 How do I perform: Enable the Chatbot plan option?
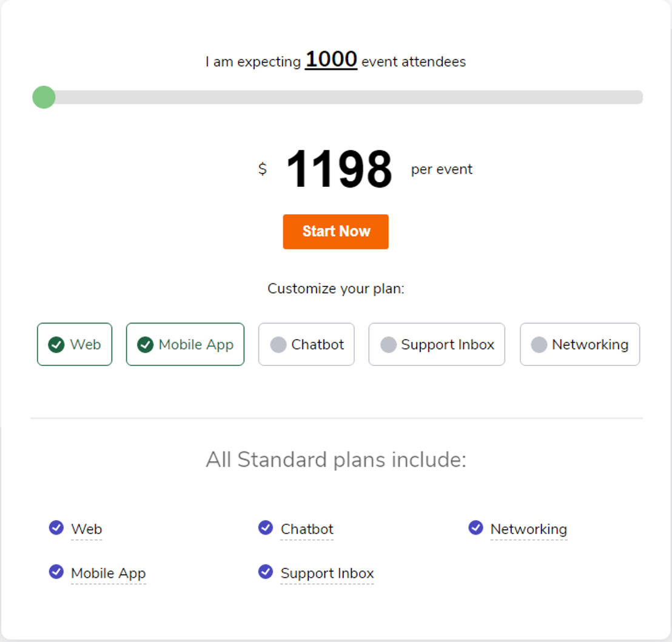click(x=306, y=345)
